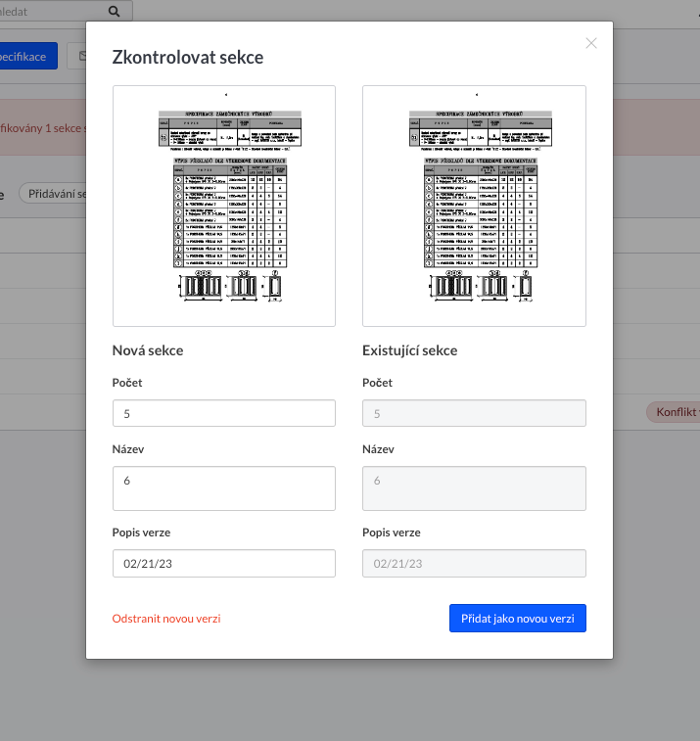Close the Zkontrolovat sekce dialog
Viewport: 700px width, 741px height.
pos(590,43)
